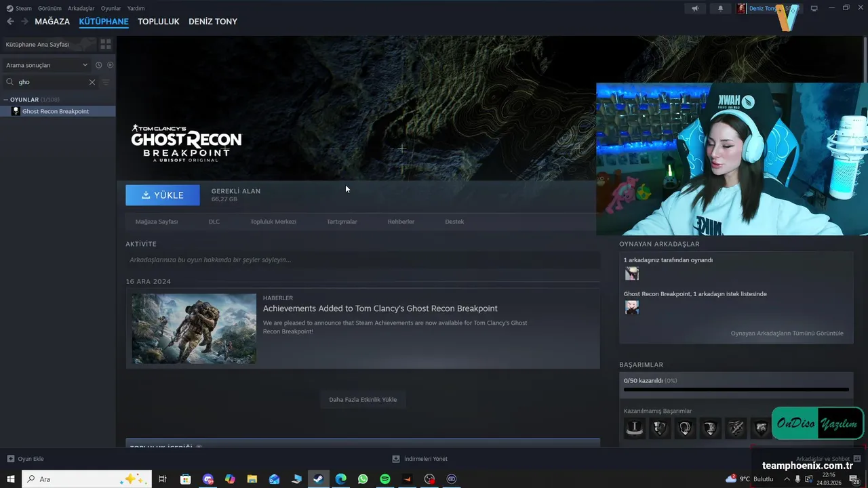The image size is (868, 488).
Task: Open the notifications bell
Action: click(x=720, y=8)
